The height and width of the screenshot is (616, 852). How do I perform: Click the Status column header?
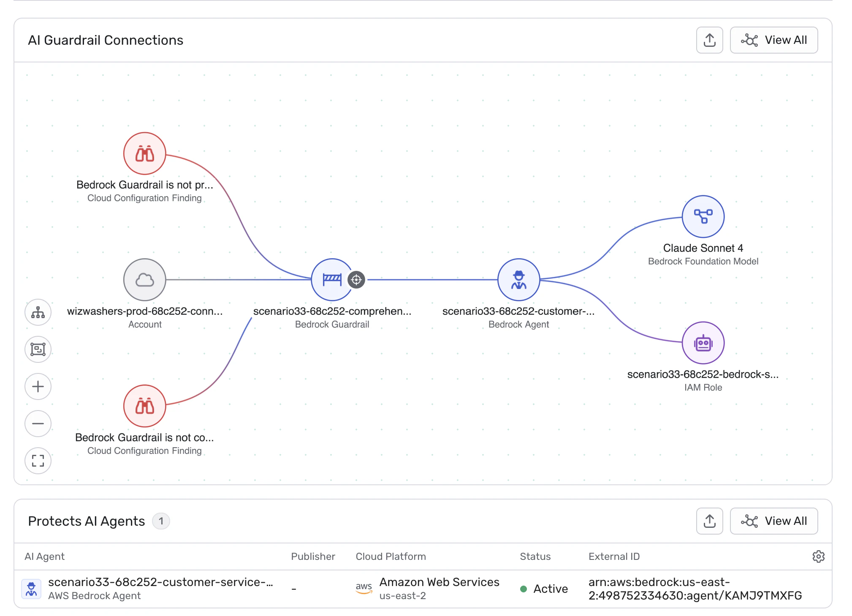[535, 557]
